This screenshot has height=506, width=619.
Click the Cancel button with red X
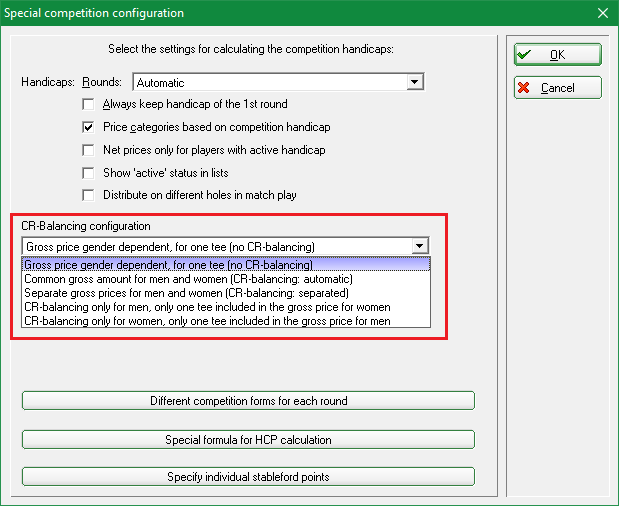click(x=557, y=88)
